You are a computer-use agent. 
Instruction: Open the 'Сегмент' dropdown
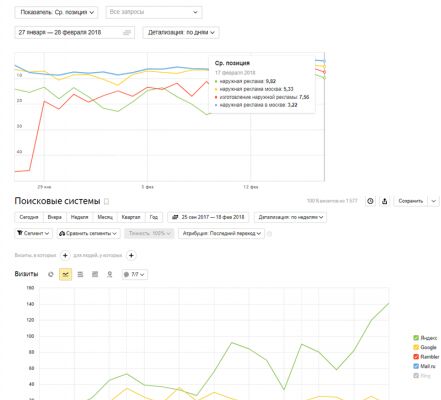tap(33, 233)
